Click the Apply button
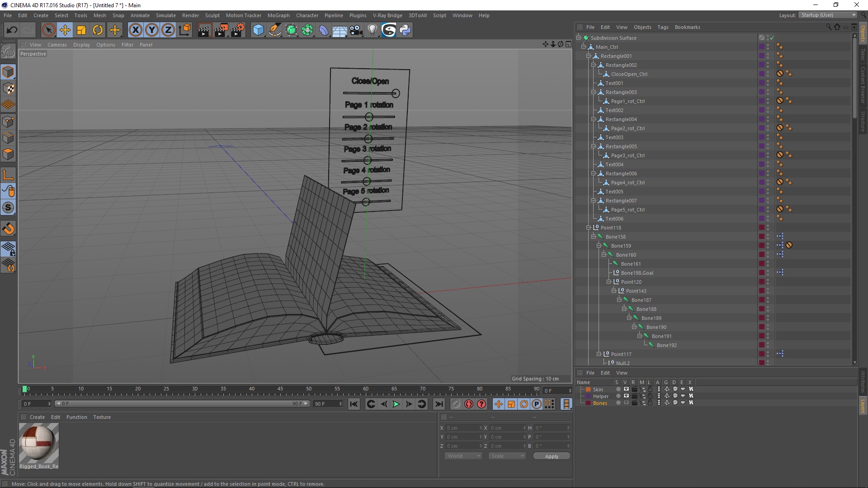Screen dimensions: 868x488 (552, 456)
